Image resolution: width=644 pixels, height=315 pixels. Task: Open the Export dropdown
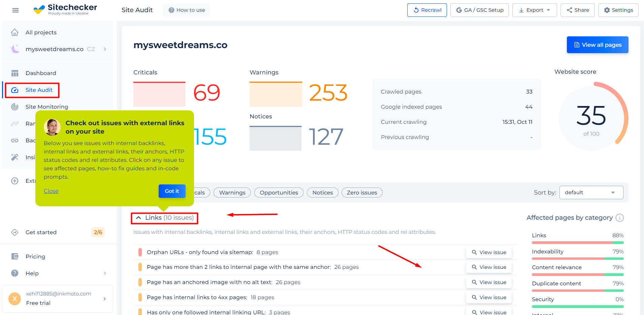535,10
